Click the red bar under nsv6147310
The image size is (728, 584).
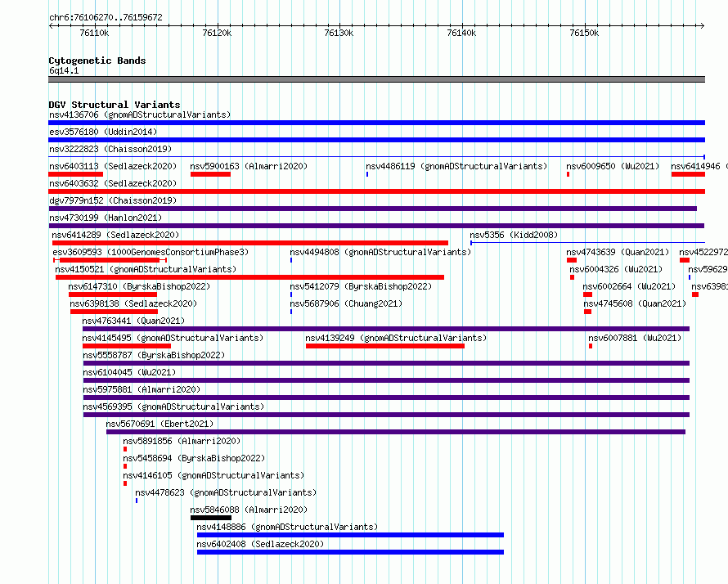pos(113,294)
